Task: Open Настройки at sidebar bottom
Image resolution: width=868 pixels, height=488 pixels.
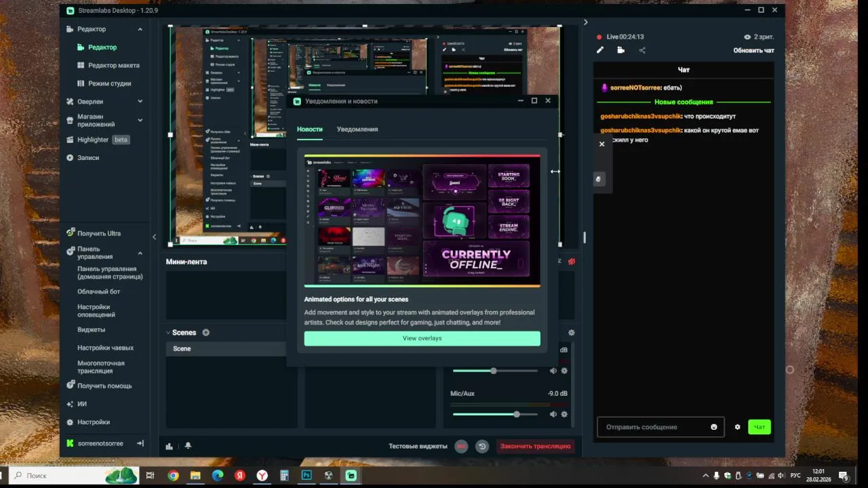Action: [94, 422]
